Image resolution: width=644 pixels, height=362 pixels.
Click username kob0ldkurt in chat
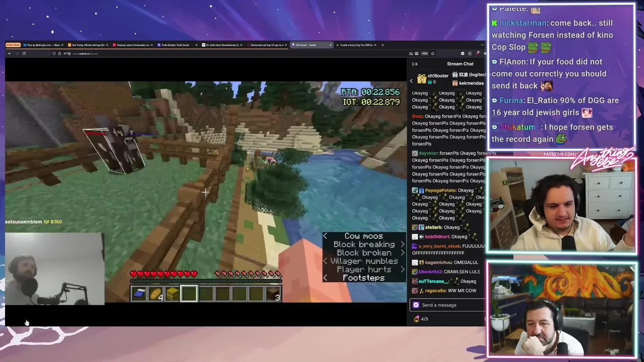(x=437, y=236)
